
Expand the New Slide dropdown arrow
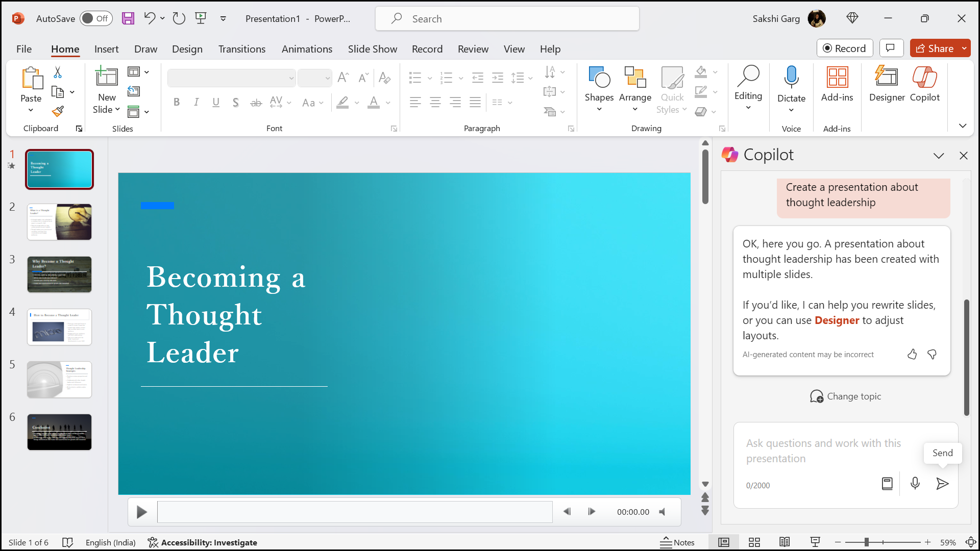pyautogui.click(x=117, y=110)
